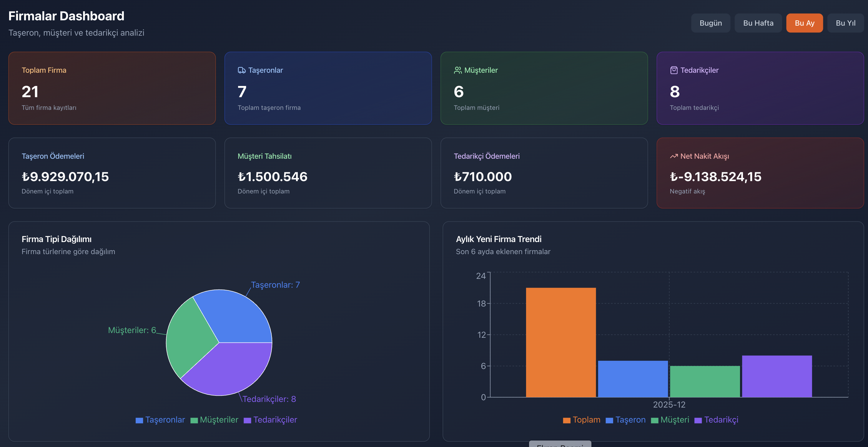Open the Toplam Firma summary card
Viewport: 868px width, 447px height.
(x=112, y=88)
